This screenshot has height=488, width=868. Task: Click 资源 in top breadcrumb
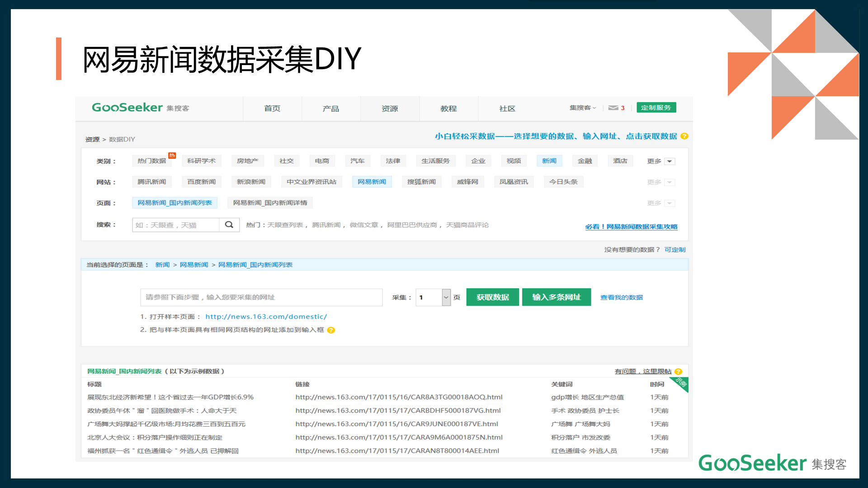92,139
